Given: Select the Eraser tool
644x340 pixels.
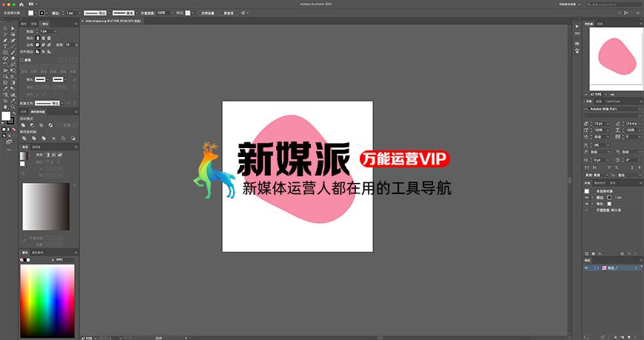Looking at the screenshot, I should click(x=13, y=58).
